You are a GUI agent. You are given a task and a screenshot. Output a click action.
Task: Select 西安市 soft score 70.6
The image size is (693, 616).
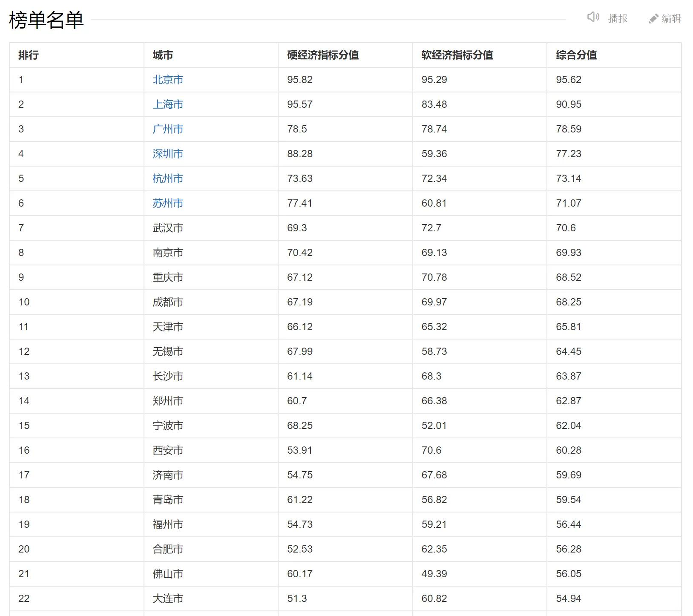(x=480, y=450)
